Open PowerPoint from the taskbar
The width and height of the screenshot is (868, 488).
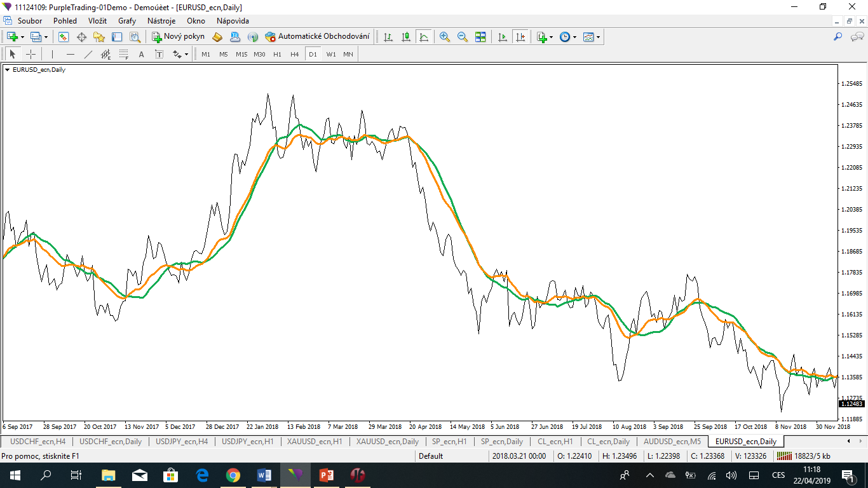(326, 475)
